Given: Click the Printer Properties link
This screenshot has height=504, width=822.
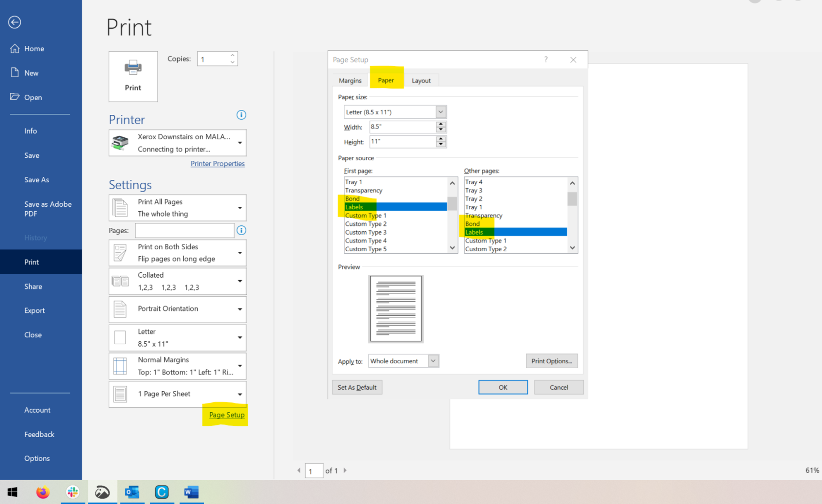Looking at the screenshot, I should pos(218,164).
